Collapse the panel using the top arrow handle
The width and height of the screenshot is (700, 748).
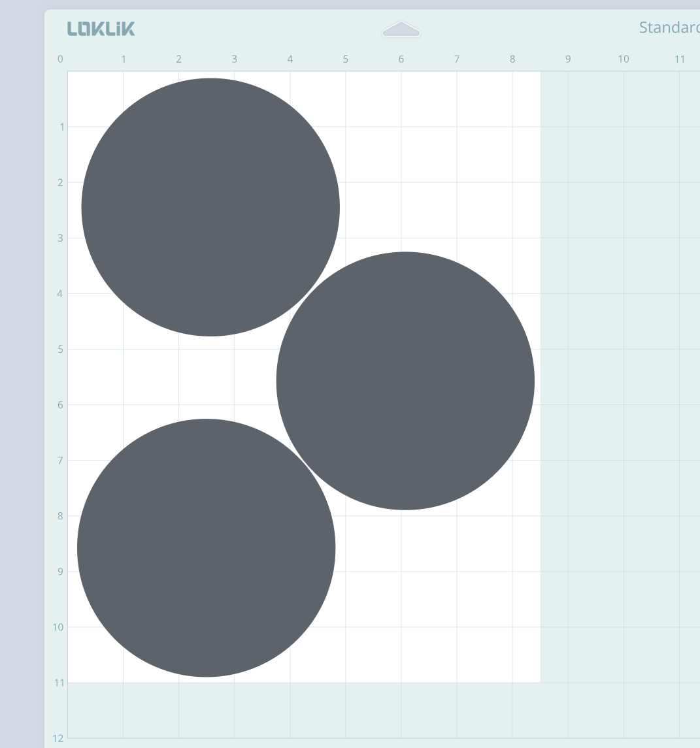point(401,29)
